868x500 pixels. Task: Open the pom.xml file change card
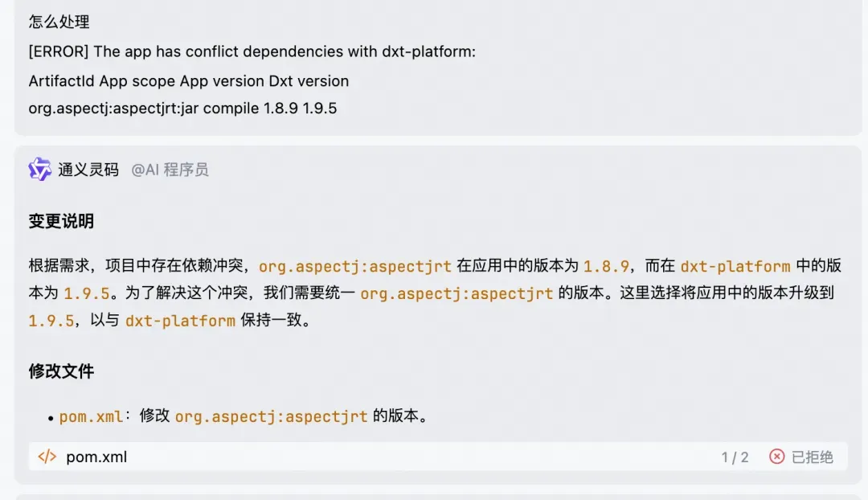438,457
